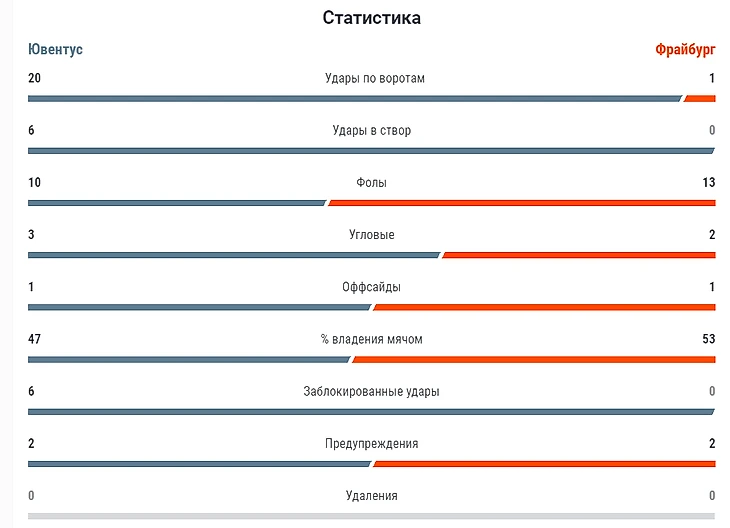Screen dimensions: 730x528
Task: Click the grey Удаления bar
Action: 371,516
